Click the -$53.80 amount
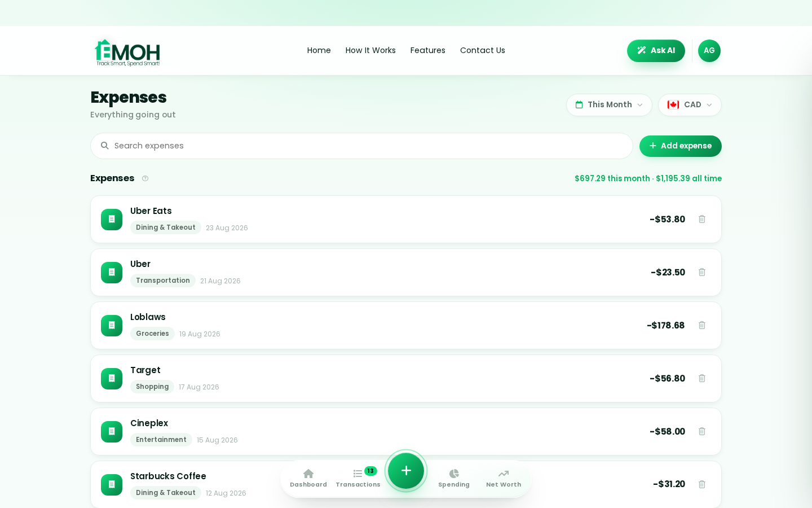 click(x=667, y=220)
